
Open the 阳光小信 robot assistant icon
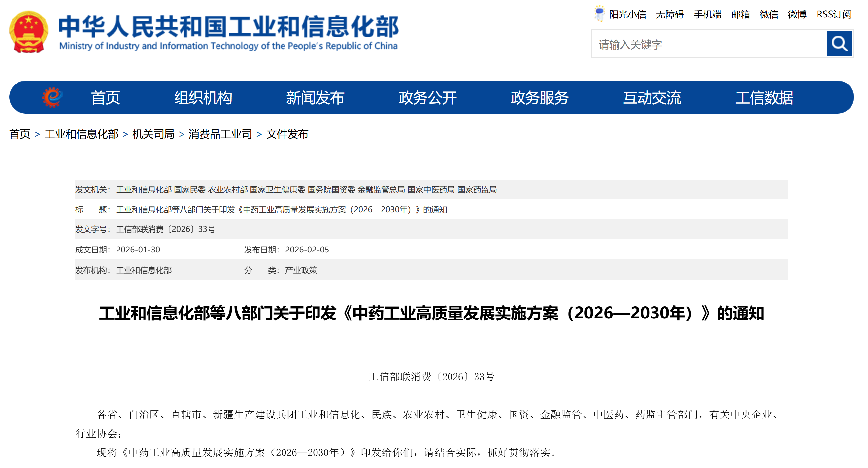[x=599, y=14]
